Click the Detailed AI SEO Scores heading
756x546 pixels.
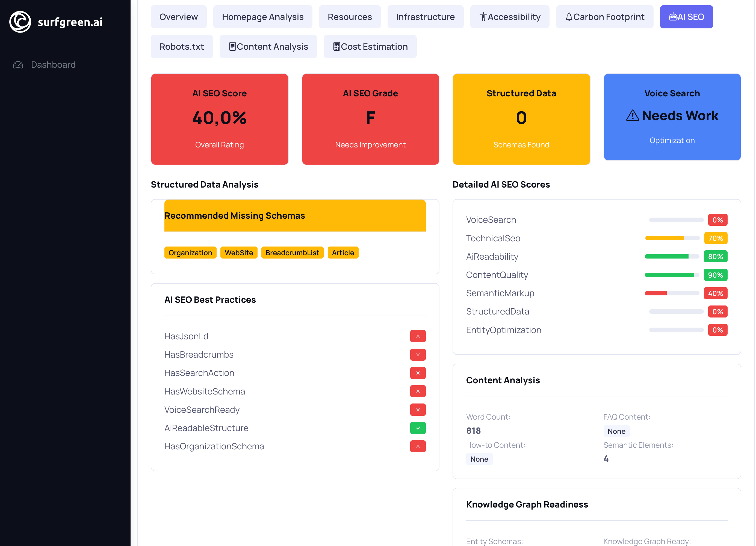(501, 185)
